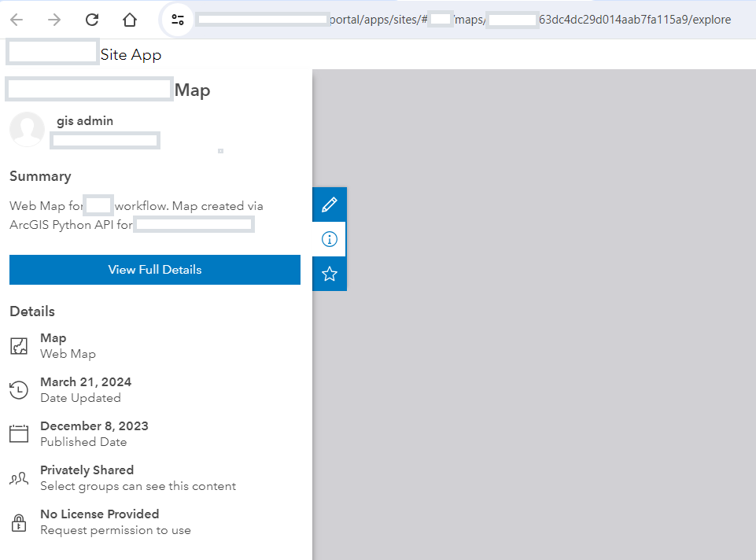The image size is (756, 560).
Task: Open the Site App header link
Action: (x=131, y=54)
